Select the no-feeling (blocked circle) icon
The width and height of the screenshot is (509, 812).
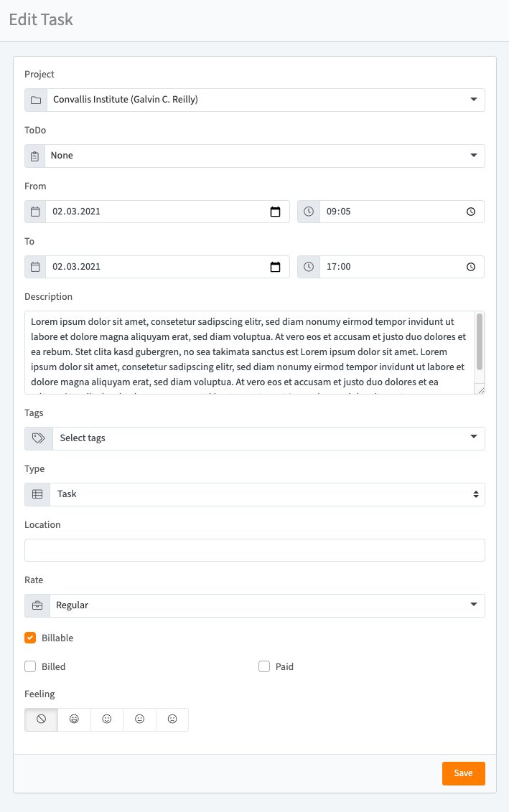(41, 719)
